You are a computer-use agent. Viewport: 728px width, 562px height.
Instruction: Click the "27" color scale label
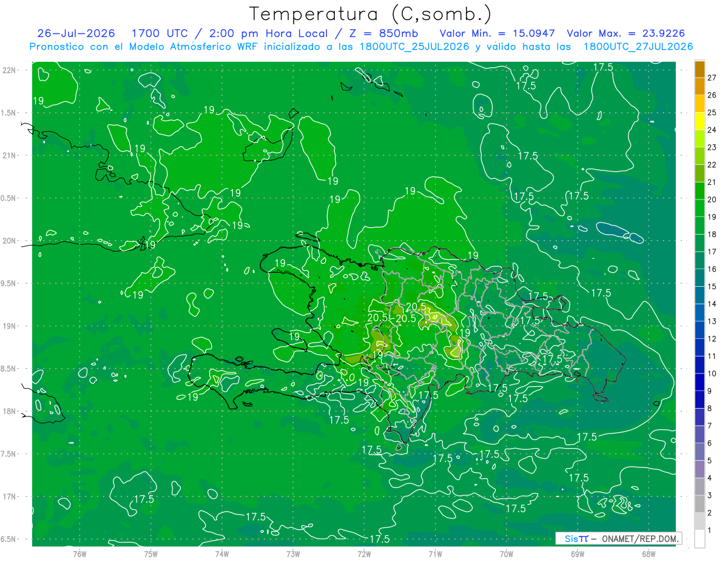(x=712, y=78)
